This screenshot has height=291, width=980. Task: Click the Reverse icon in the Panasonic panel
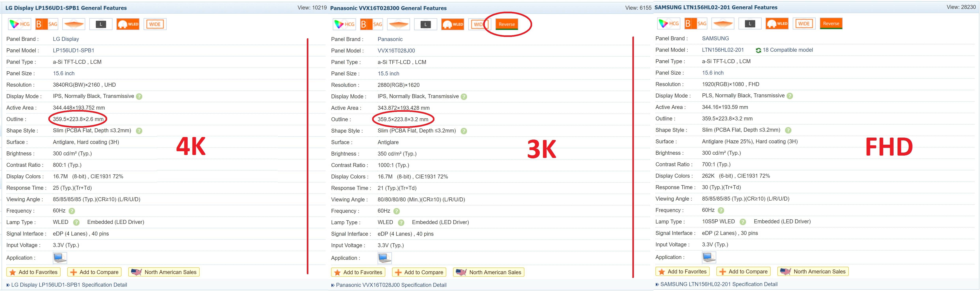507,24
